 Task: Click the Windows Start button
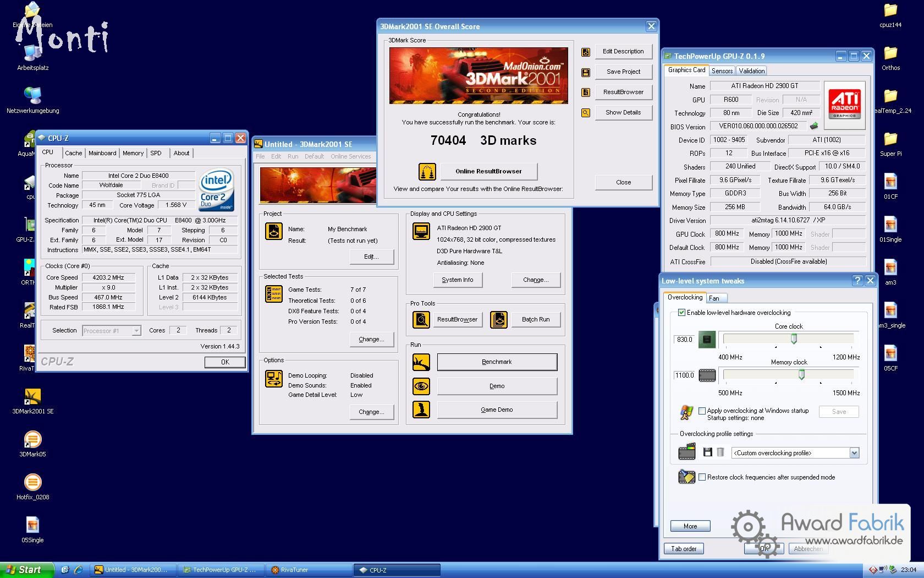click(x=26, y=570)
